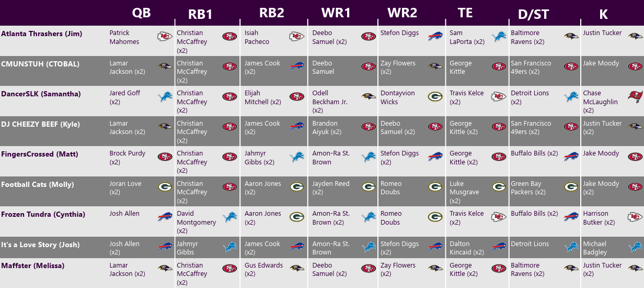The width and height of the screenshot is (644, 288).
Task: Click the Buccaneers logo beside Chase McLaughlin
Action: 635,97
